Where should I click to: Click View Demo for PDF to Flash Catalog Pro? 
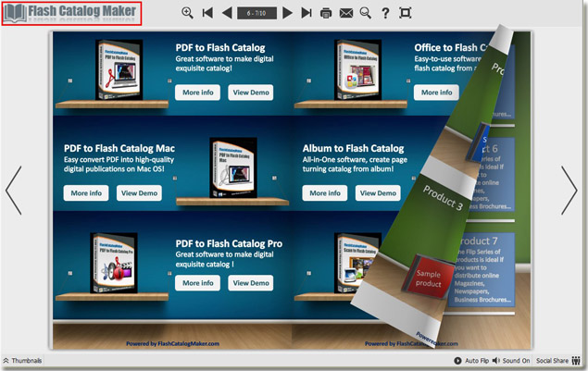[251, 283]
